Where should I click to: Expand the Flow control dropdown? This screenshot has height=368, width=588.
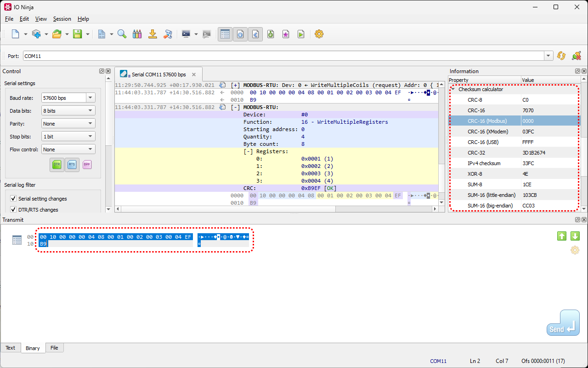click(x=90, y=149)
